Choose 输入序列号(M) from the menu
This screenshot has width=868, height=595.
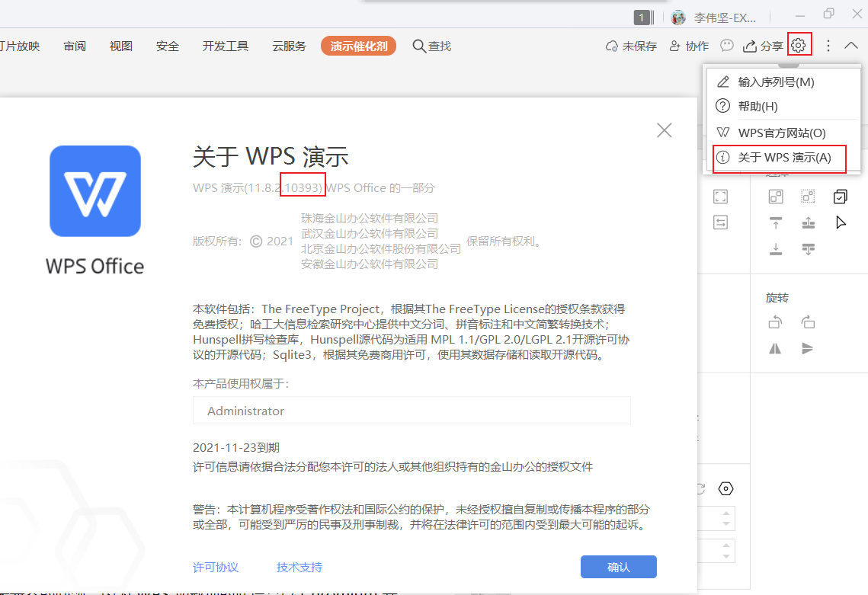pos(783,82)
